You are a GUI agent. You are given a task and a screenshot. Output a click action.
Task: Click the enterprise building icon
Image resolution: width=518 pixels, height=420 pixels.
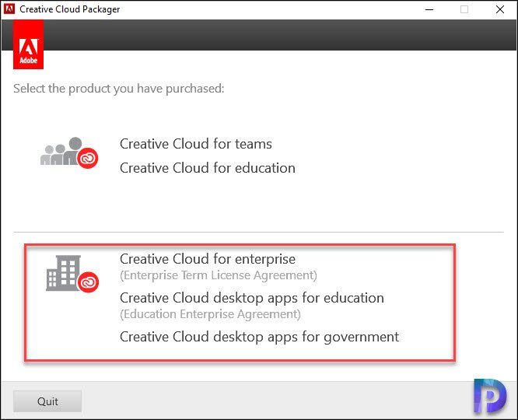click(72, 274)
